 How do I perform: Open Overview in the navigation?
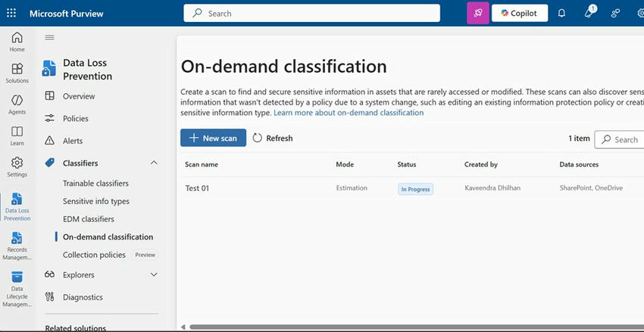point(79,96)
